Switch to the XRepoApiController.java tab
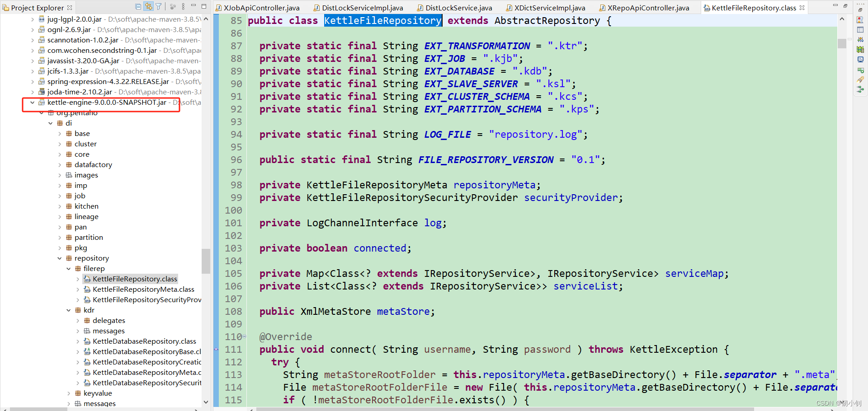This screenshot has width=868, height=411. point(644,8)
